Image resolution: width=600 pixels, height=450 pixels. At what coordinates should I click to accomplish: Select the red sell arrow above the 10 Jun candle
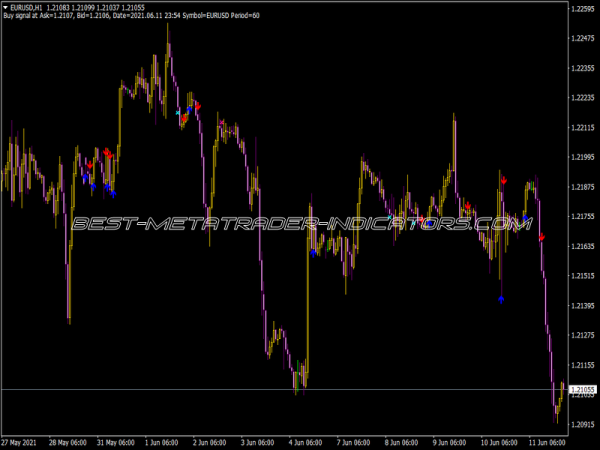click(x=504, y=181)
